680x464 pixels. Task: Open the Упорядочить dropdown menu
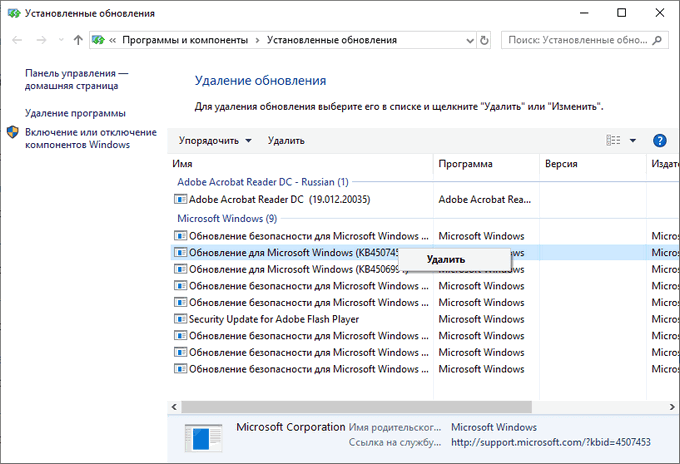pos(215,141)
